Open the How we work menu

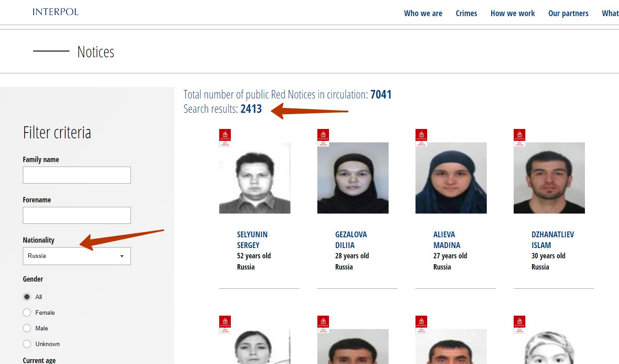point(513,13)
